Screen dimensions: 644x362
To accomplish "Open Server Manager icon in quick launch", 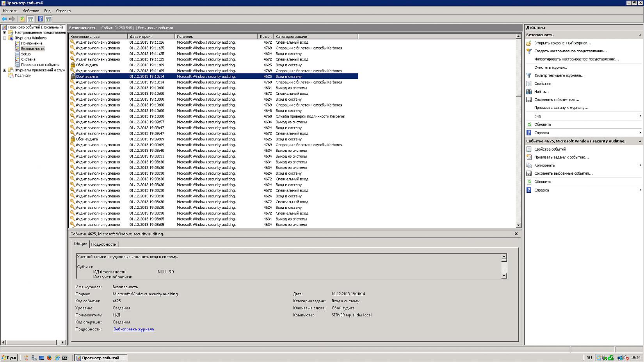I will click(34, 358).
